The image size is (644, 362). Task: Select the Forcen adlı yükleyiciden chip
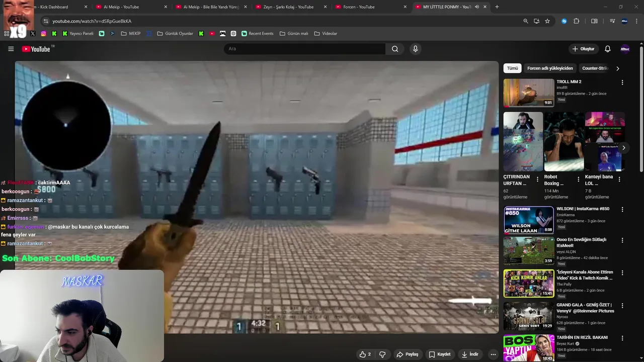point(550,68)
